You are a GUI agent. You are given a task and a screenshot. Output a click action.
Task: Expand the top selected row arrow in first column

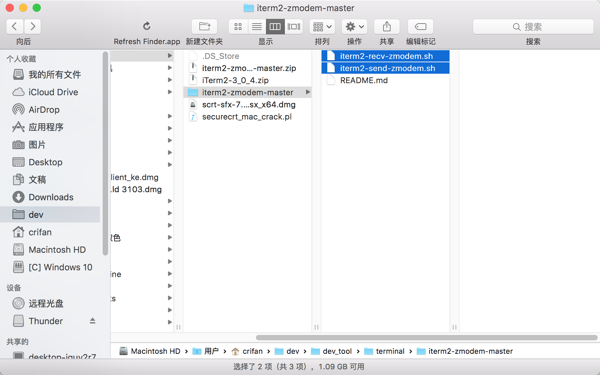pos(170,56)
